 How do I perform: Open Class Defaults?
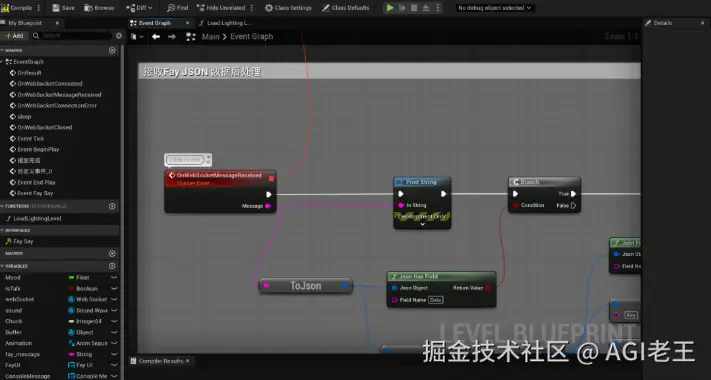coord(346,8)
